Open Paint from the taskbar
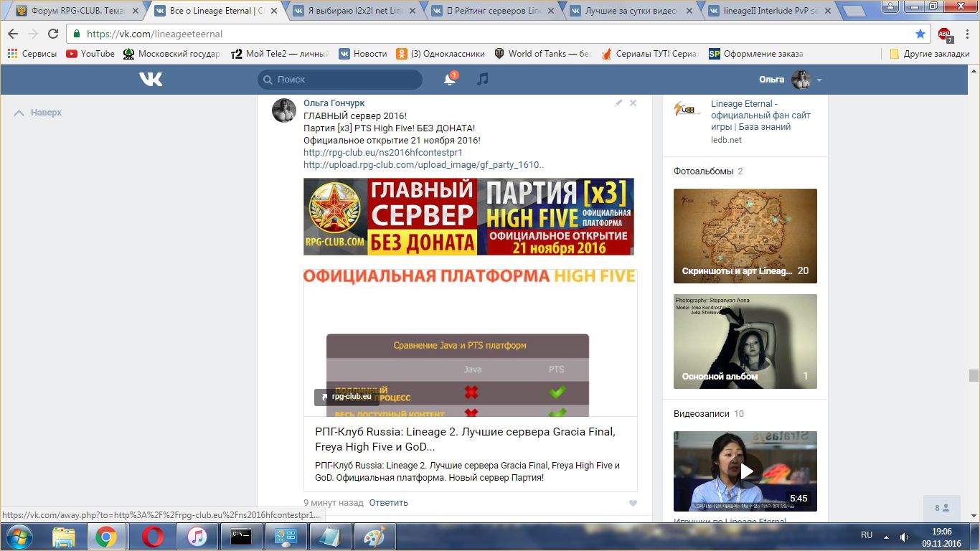This screenshot has width=980, height=551. pyautogui.click(x=374, y=537)
